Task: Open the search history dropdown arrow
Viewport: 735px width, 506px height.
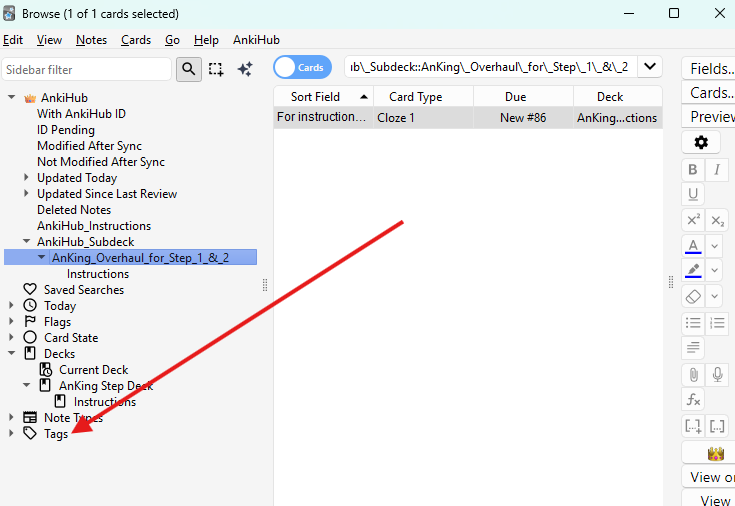Action: click(x=650, y=67)
